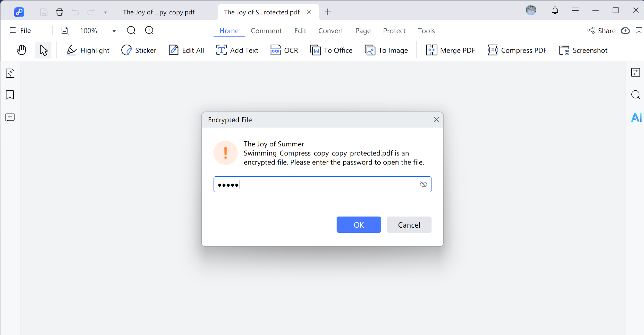Run OCR on the document

[x=284, y=50]
